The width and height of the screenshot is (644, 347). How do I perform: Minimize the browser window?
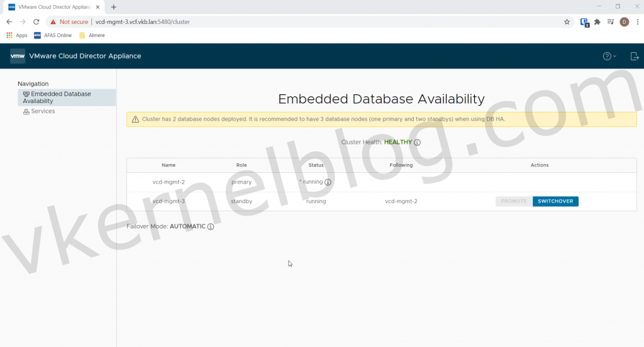tap(599, 6)
